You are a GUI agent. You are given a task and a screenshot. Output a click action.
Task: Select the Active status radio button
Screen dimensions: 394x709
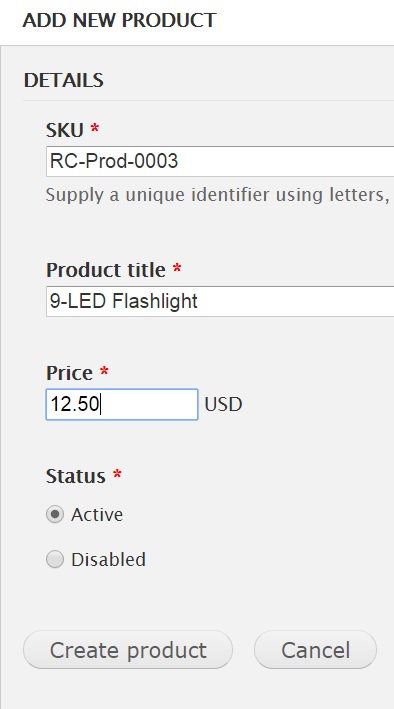pyautogui.click(x=55, y=515)
